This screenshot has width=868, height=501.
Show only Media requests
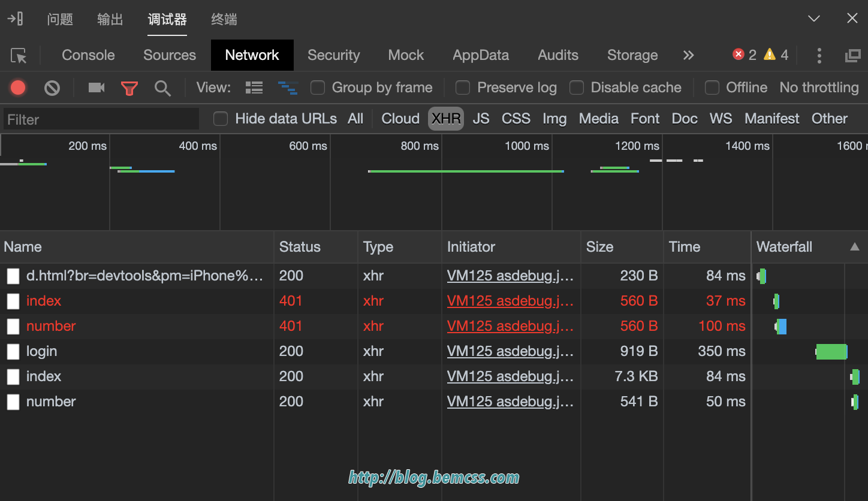[599, 119]
